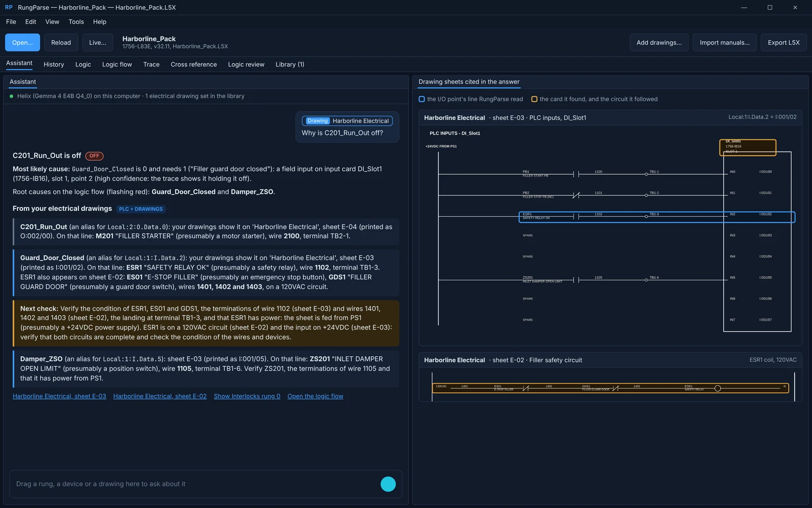Click the cyan send circle button
This screenshot has height=508, width=812.
[388, 484]
